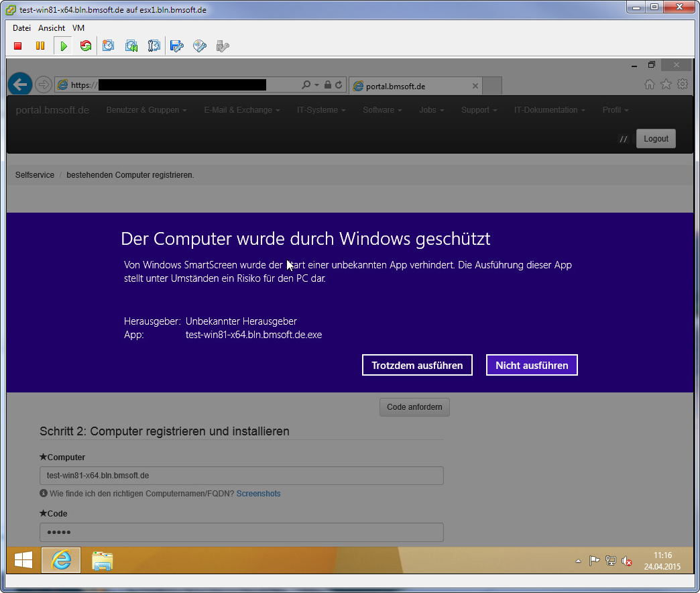This screenshot has width=700, height=593.
Task: Click into the Computer name field
Action: pos(241,476)
